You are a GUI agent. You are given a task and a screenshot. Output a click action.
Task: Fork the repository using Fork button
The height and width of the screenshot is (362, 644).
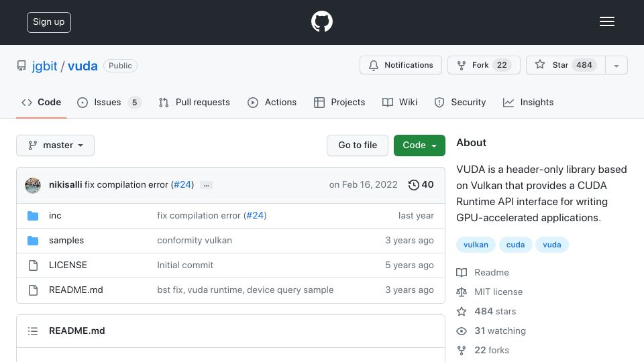484,65
